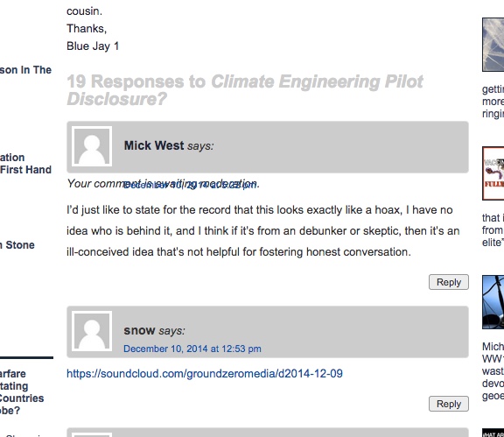Click the December 10, 2014 12:53 pm timestamp
Screen dimensions: 504x437
coord(192,349)
